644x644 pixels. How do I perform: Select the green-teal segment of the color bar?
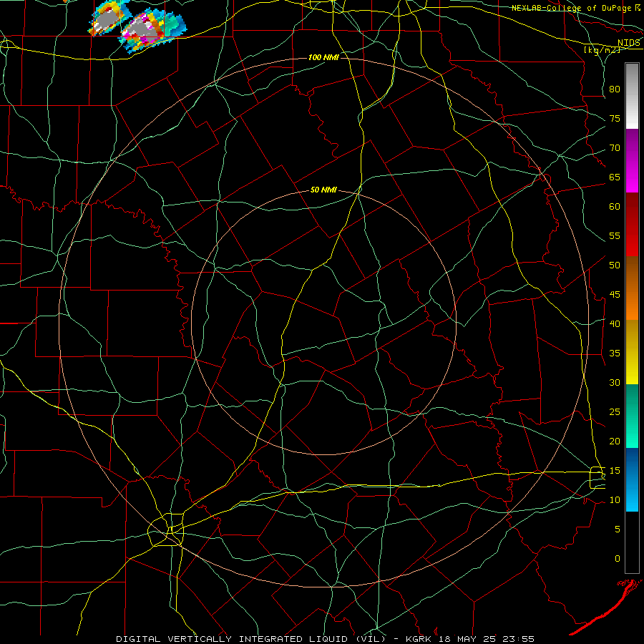click(632, 416)
